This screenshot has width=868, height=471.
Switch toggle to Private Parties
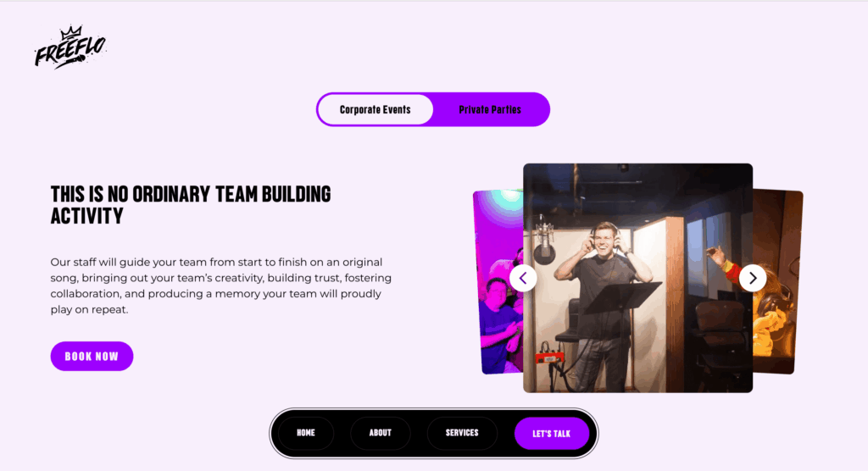point(490,109)
